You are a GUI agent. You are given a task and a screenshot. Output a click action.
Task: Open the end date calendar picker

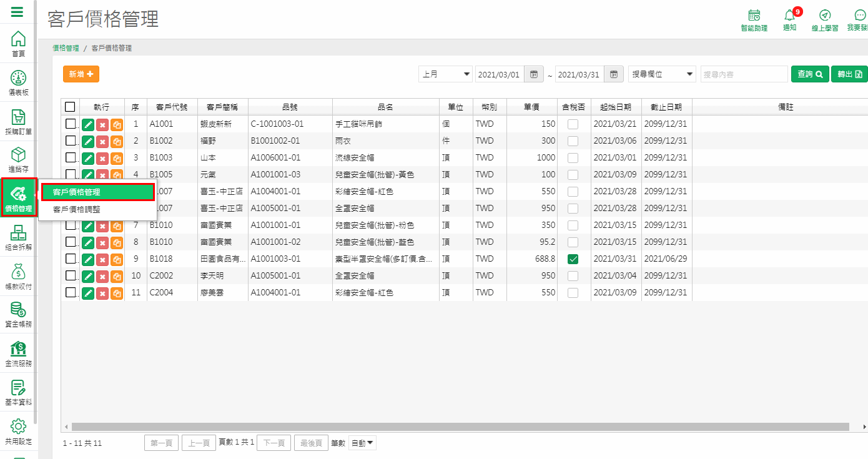614,74
